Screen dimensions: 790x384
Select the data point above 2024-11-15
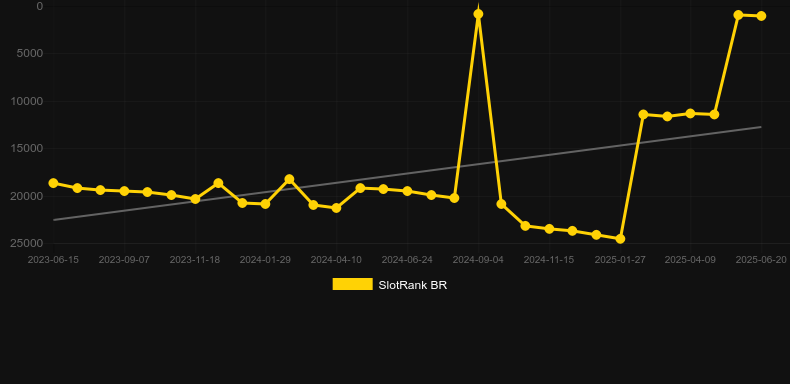point(549,229)
